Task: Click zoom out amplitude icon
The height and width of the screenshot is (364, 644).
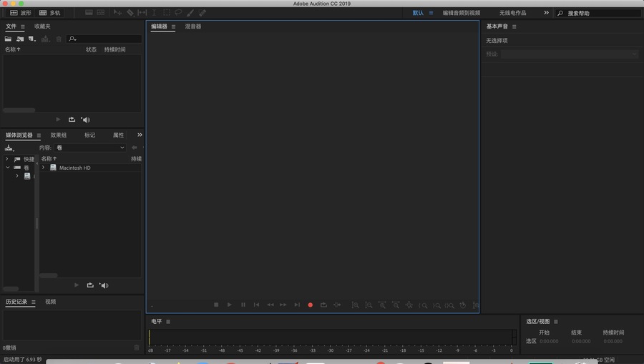Action: click(x=369, y=305)
